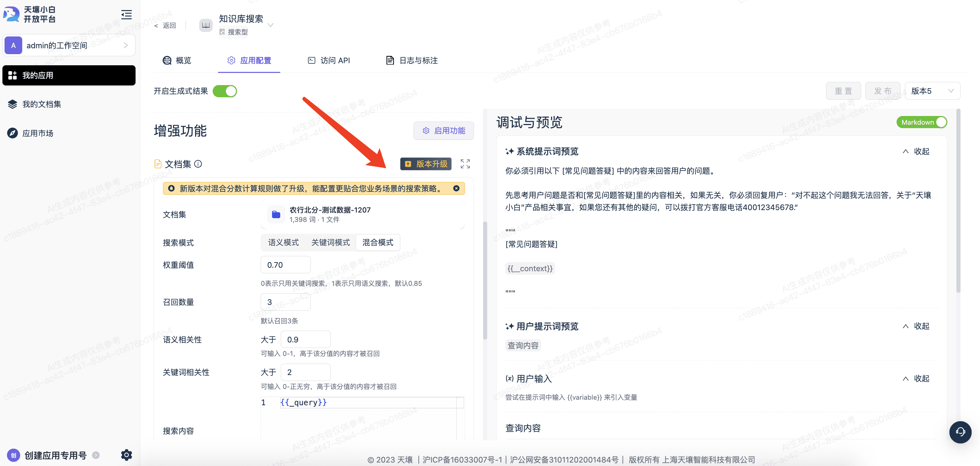This screenshot has height=466, width=980.
Task: Click the 启用功能 button
Action: click(x=443, y=131)
